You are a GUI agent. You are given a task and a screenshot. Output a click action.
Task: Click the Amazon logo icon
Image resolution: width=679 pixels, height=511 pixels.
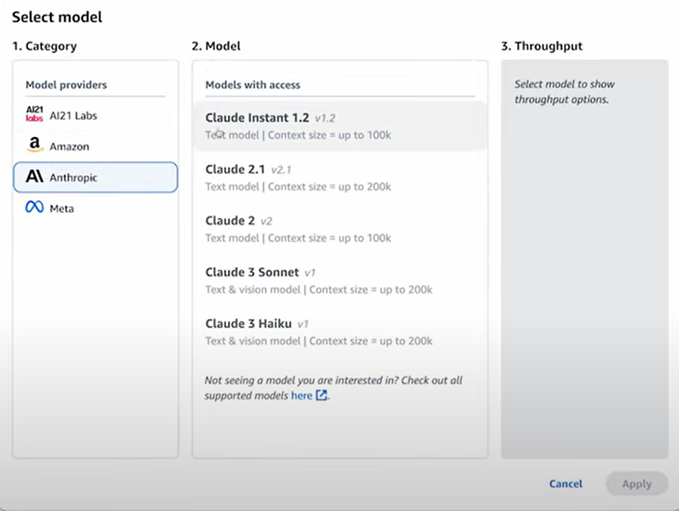(35, 145)
